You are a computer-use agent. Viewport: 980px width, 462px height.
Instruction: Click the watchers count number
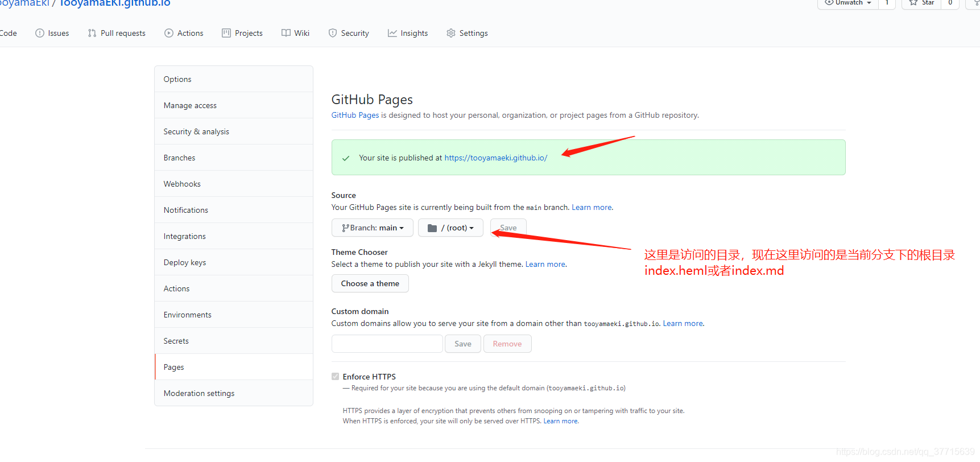887,2
